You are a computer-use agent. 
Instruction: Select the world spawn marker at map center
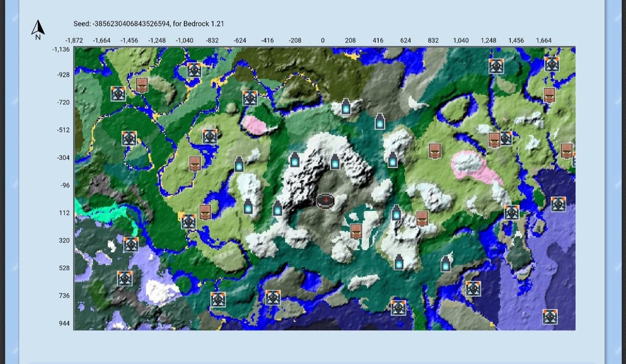[x=326, y=201]
